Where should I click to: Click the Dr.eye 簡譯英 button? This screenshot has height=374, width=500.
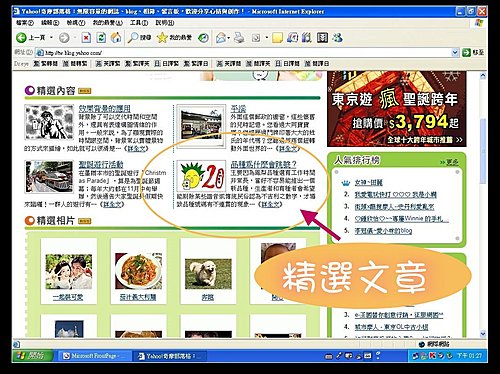[258, 63]
